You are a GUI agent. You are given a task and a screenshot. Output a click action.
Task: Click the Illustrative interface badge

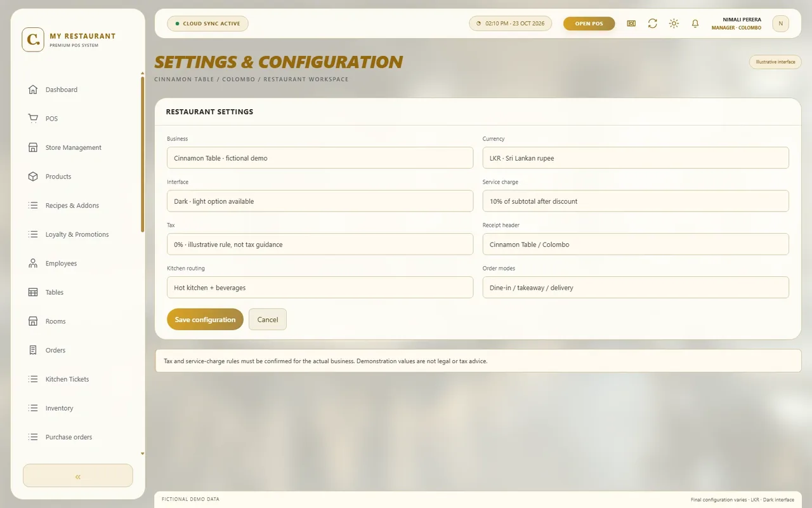[775, 62]
